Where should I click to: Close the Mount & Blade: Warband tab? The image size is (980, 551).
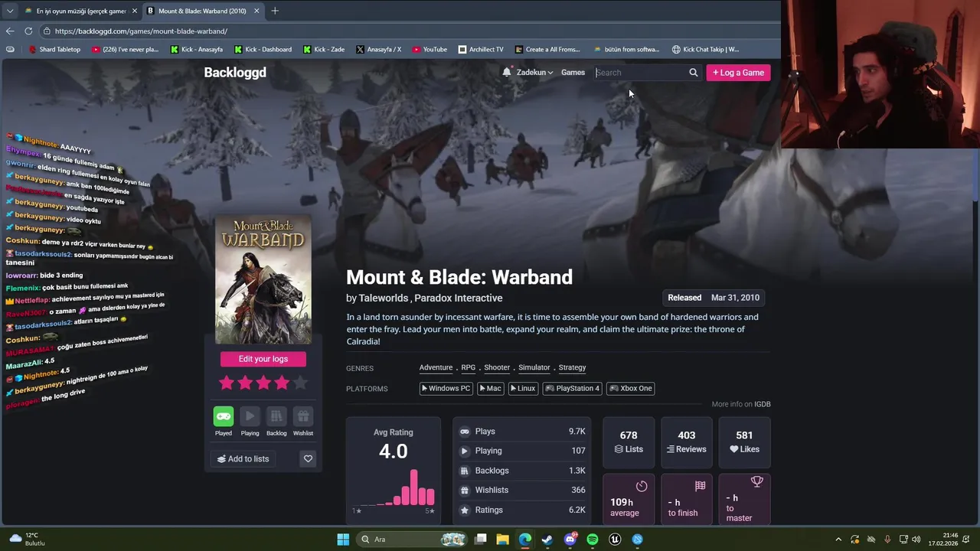[256, 11]
